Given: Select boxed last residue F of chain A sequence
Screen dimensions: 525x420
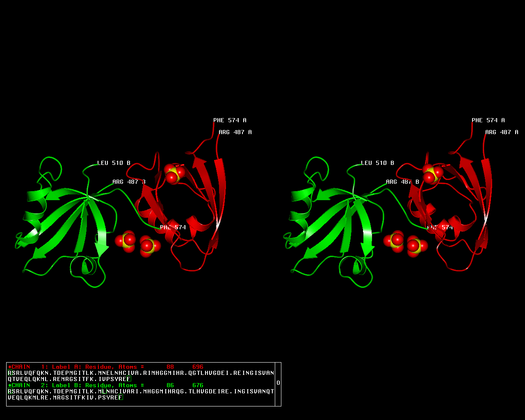Looking at the screenshot, I should point(128,379).
